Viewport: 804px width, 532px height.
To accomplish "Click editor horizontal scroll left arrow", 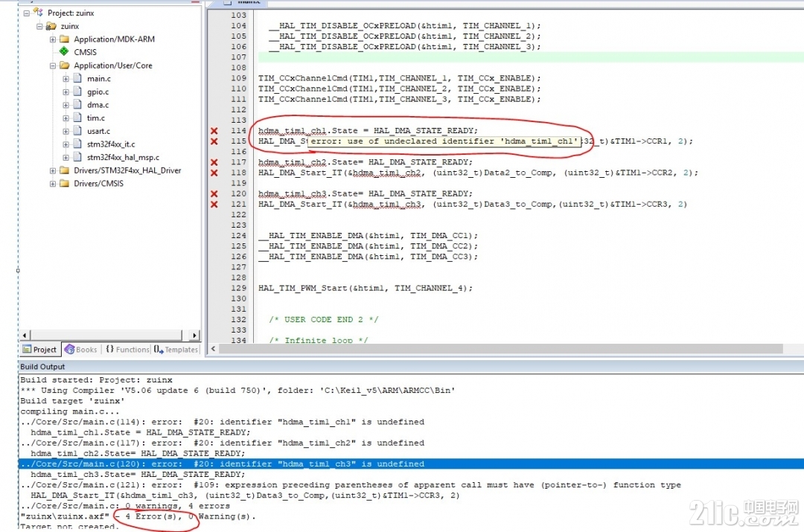I will [214, 348].
